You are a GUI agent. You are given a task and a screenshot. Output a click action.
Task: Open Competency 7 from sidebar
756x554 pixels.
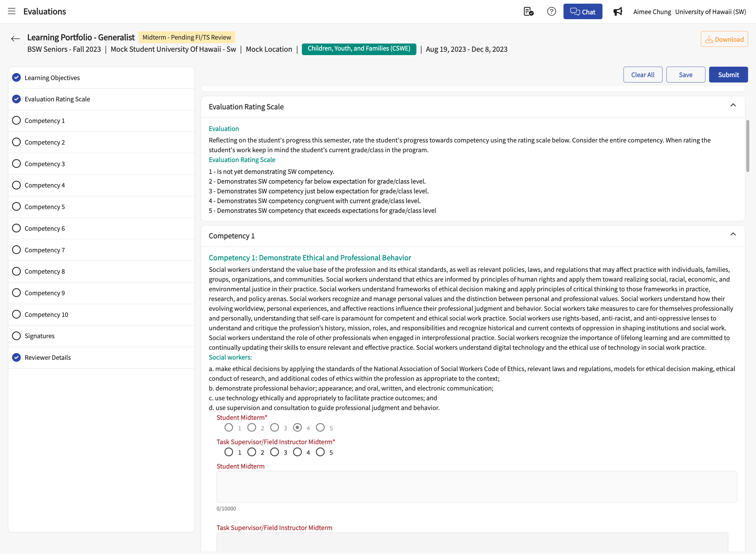click(101, 250)
